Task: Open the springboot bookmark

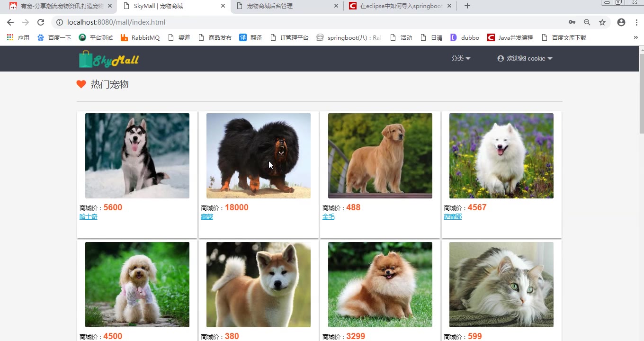Action: coord(349,37)
